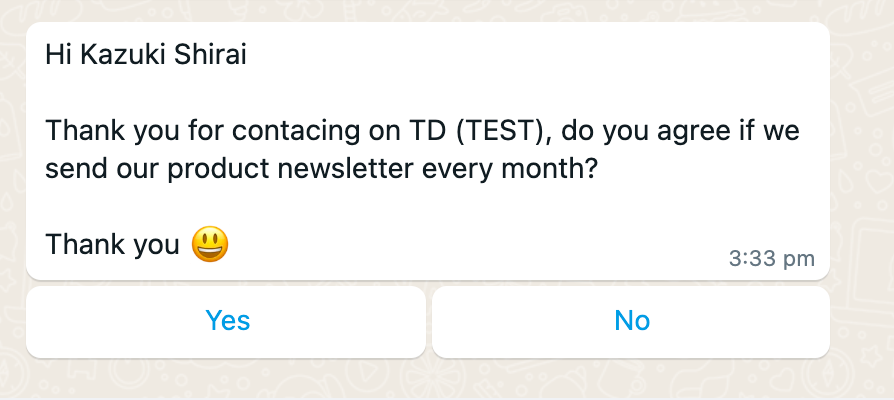Click the phrase "do you agree"
The image size is (894, 400).
coord(642,131)
